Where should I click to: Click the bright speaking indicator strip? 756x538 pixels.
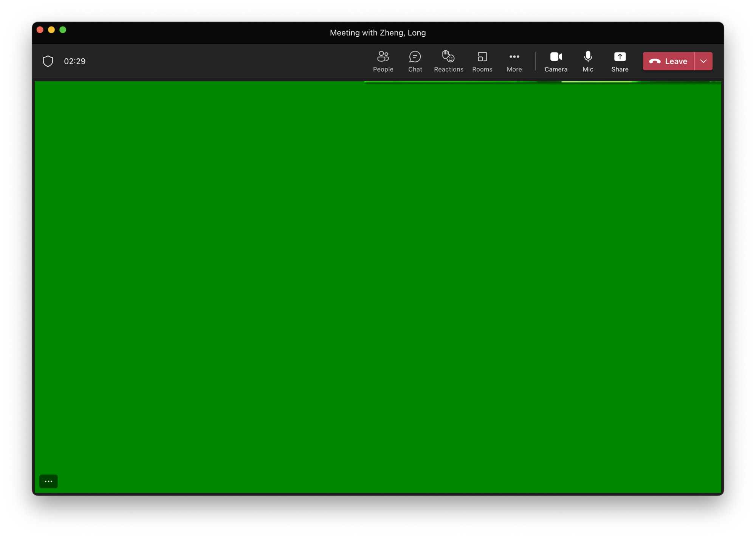[597, 82]
